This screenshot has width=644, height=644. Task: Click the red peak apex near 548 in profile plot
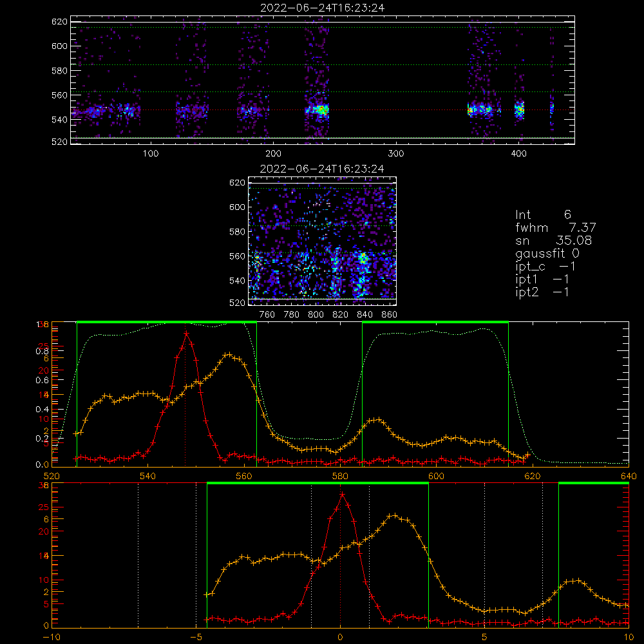[186, 334]
